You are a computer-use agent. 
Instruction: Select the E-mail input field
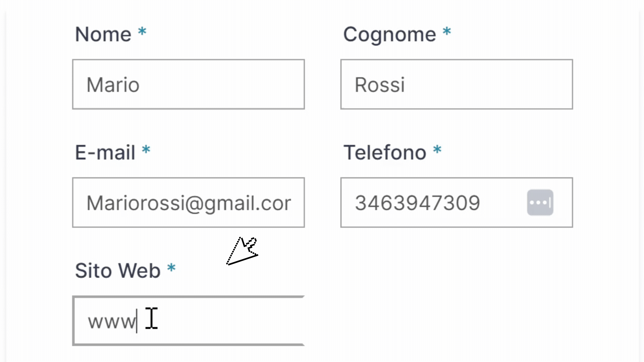pyautogui.click(x=189, y=202)
